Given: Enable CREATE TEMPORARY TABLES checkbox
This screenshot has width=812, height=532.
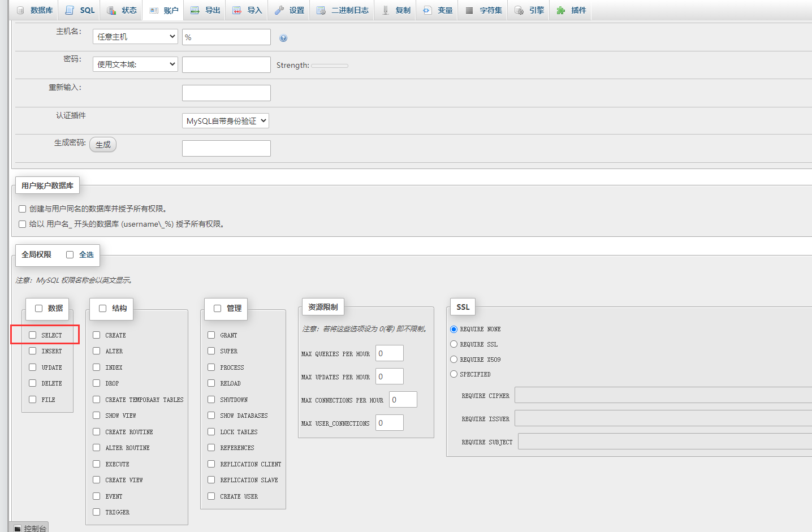Looking at the screenshot, I should [x=97, y=400].
